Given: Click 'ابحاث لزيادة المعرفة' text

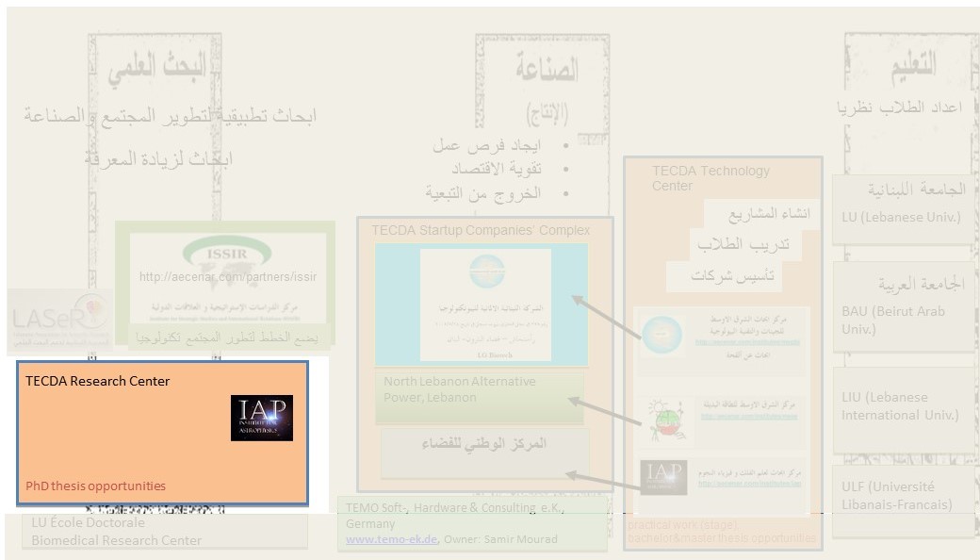Looking at the screenshot, I should 158,158.
